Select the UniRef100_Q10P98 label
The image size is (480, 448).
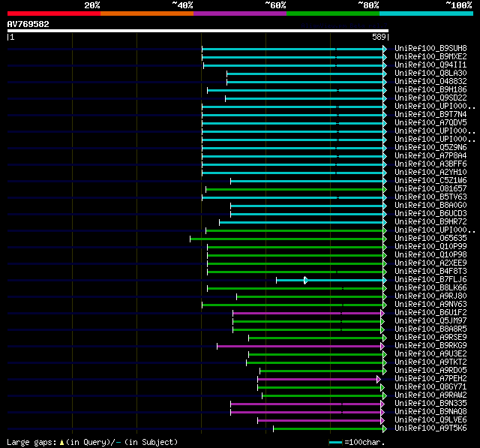tap(430, 255)
